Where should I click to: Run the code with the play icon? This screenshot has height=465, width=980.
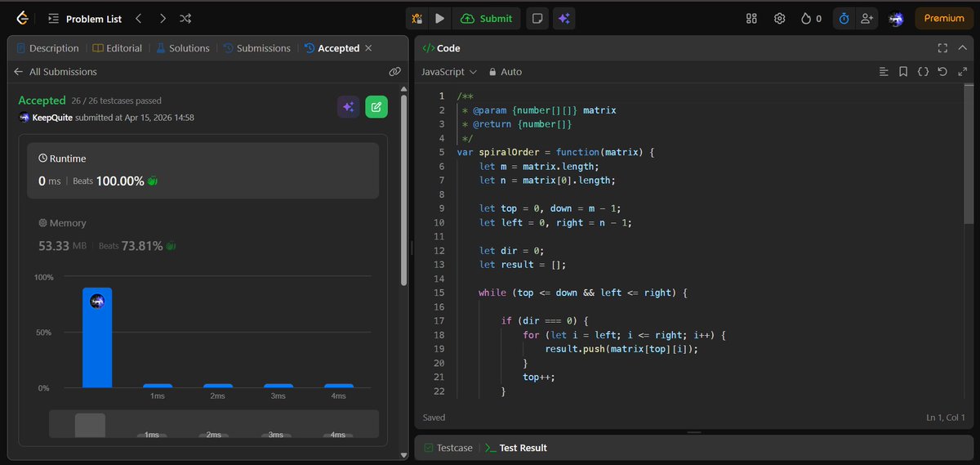pos(440,18)
